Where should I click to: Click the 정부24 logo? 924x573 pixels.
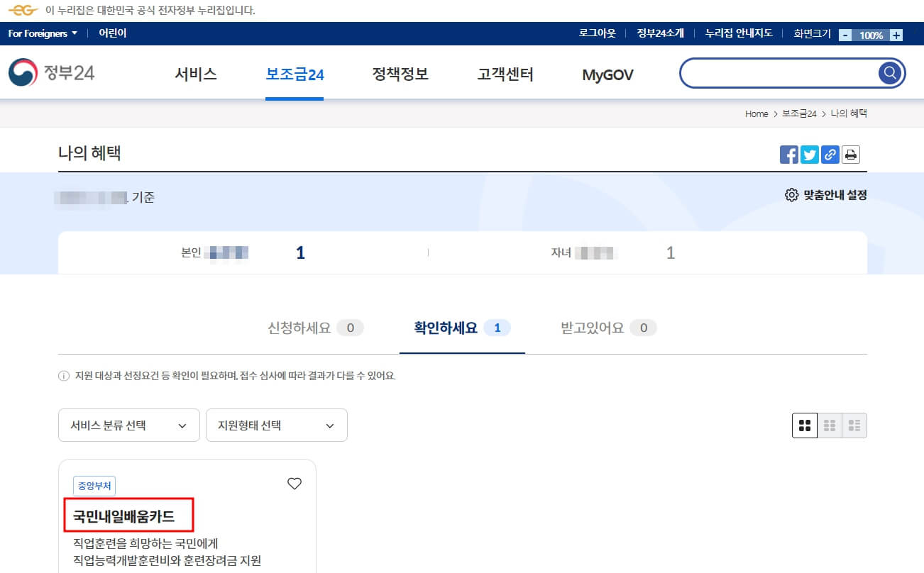point(52,73)
